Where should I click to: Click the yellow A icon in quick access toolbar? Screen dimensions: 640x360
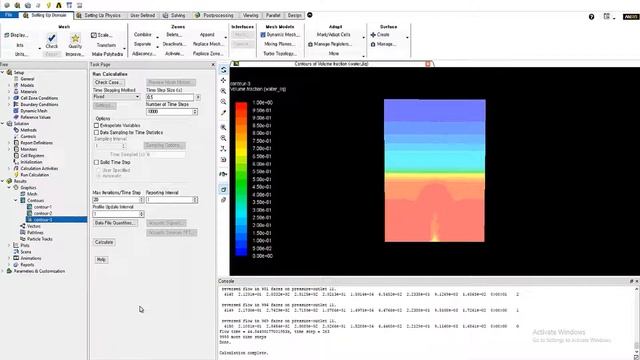59,5
